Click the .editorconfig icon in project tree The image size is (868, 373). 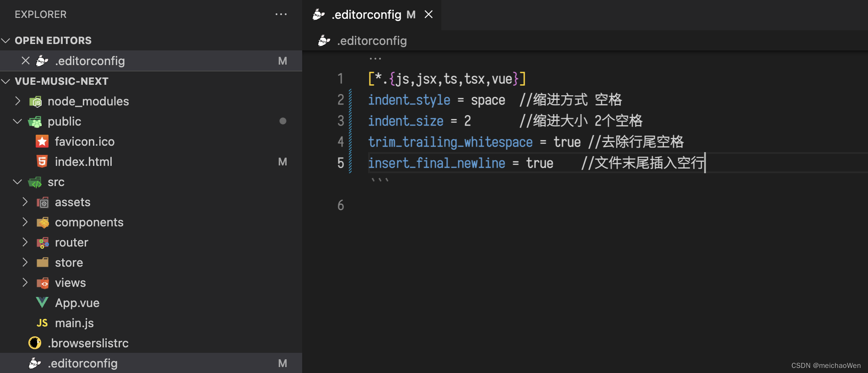(35, 363)
